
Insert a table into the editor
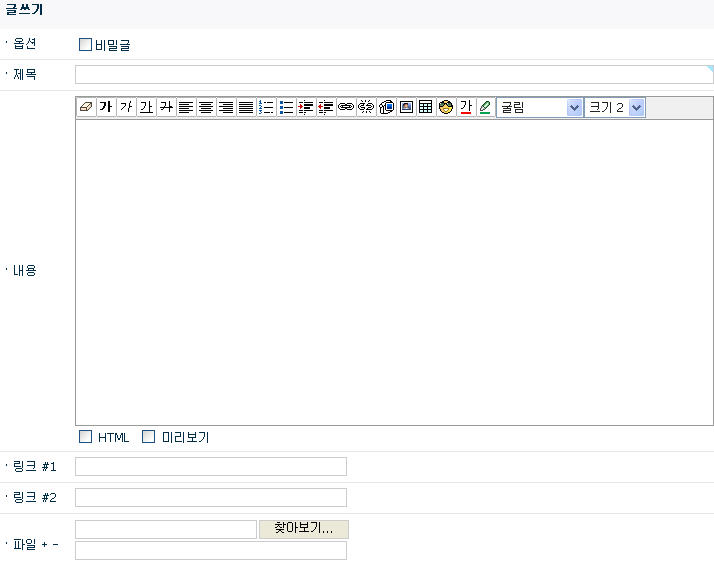point(426,108)
